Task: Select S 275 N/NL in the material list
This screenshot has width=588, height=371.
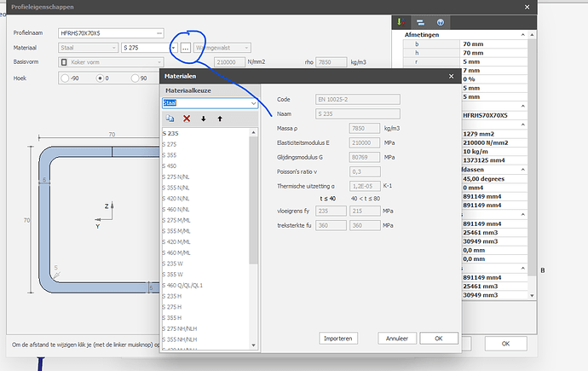Action: coord(205,177)
